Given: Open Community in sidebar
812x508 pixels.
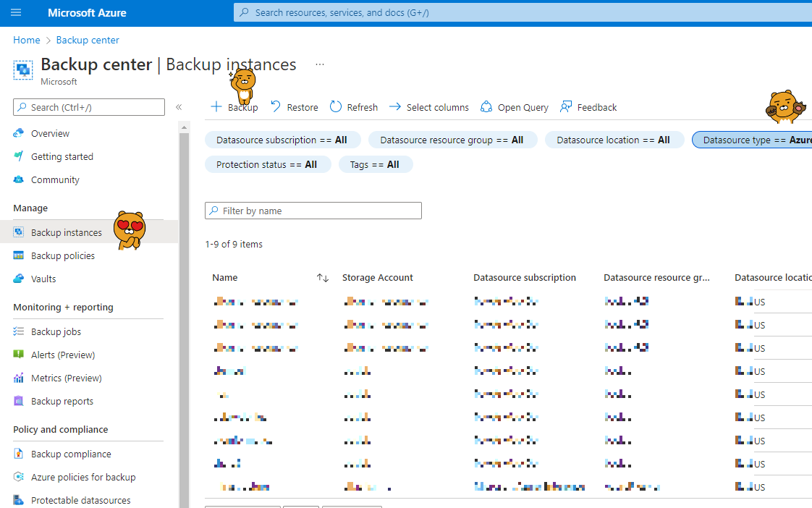Looking at the screenshot, I should pos(55,179).
